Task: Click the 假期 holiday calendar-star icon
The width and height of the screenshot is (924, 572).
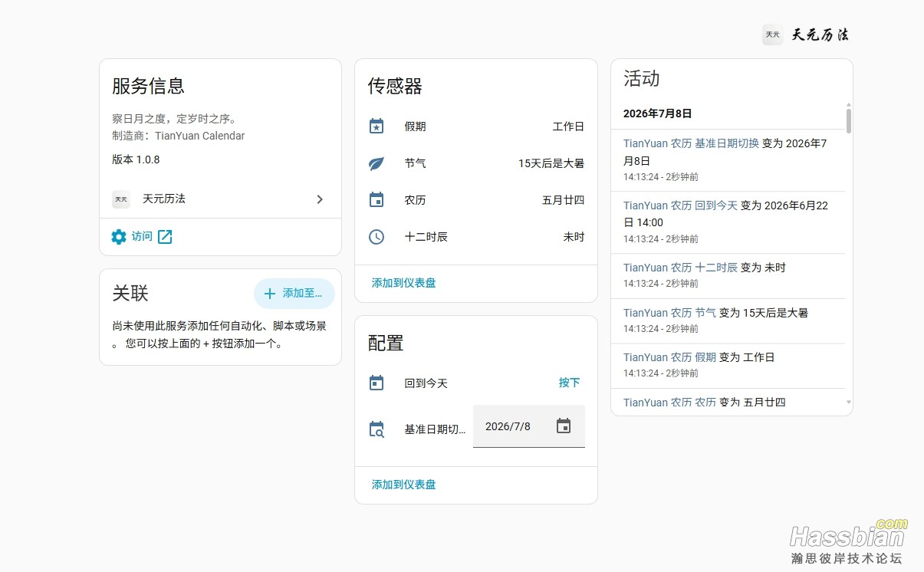Action: click(x=377, y=127)
